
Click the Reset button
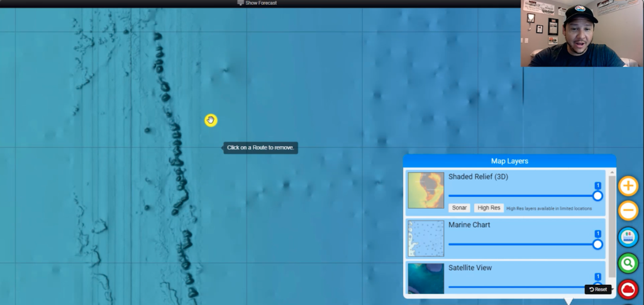click(598, 289)
